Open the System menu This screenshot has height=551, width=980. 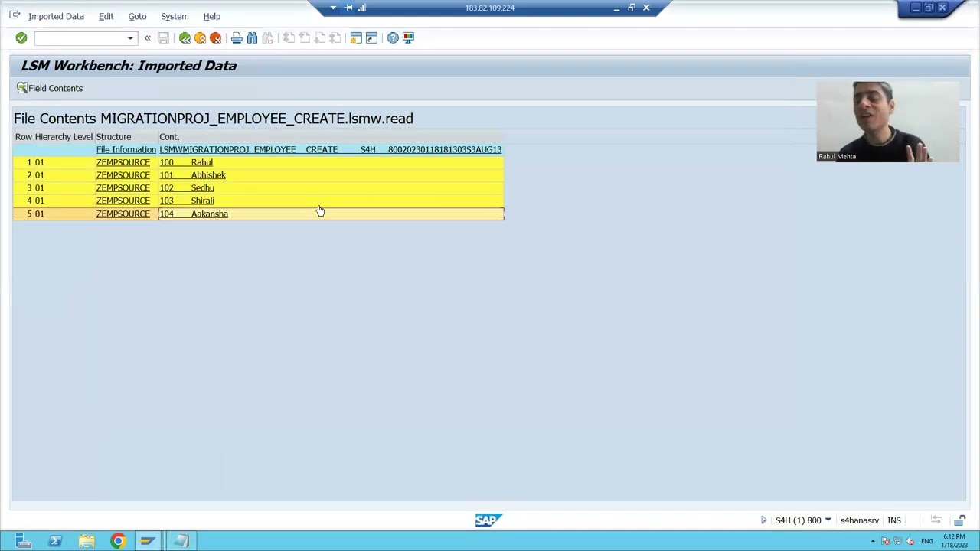tap(175, 16)
